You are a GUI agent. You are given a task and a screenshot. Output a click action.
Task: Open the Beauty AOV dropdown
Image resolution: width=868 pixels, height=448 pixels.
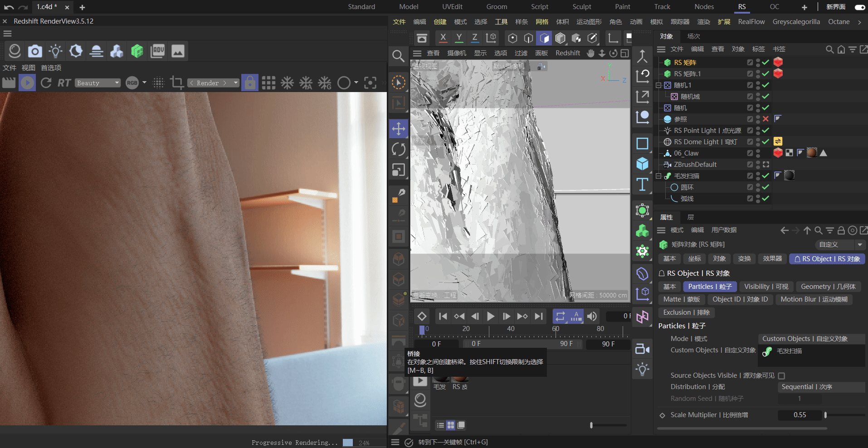(98, 83)
